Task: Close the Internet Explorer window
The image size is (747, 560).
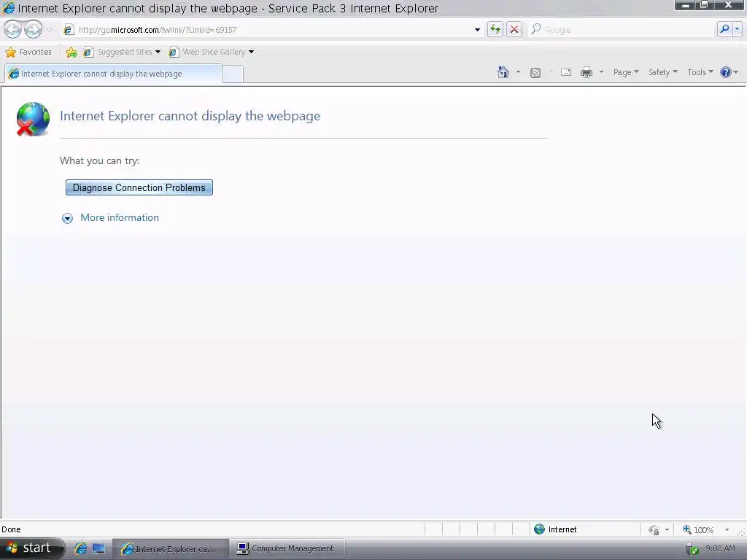Action: [x=729, y=5]
